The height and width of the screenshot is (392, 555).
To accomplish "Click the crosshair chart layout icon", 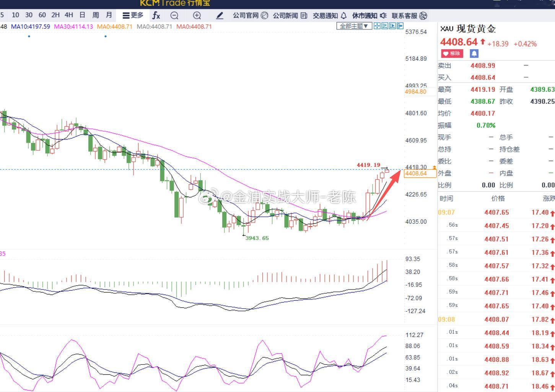I will click(x=377, y=26).
